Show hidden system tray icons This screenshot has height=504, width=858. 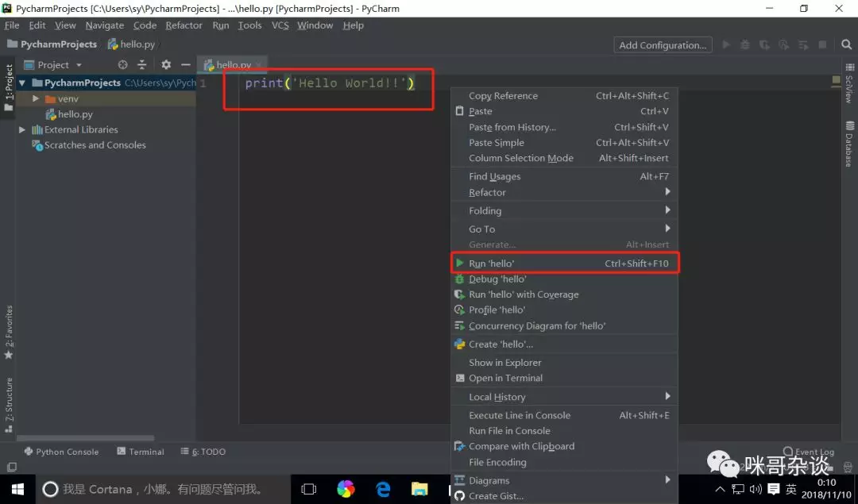pos(720,489)
